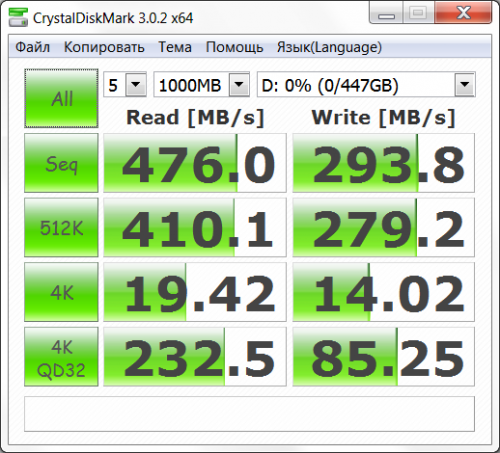Close the CrystalDiskMark window
Viewport: 500px width, 453px height.
[463, 13]
